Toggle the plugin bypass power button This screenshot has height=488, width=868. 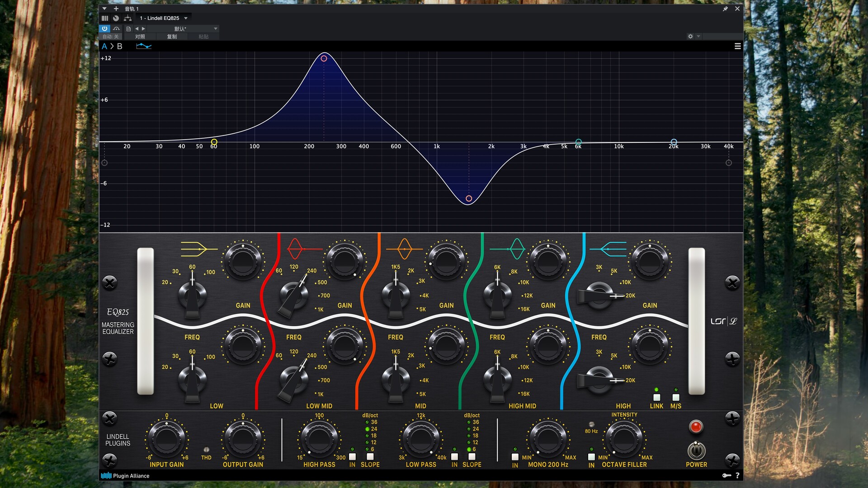pos(104,28)
